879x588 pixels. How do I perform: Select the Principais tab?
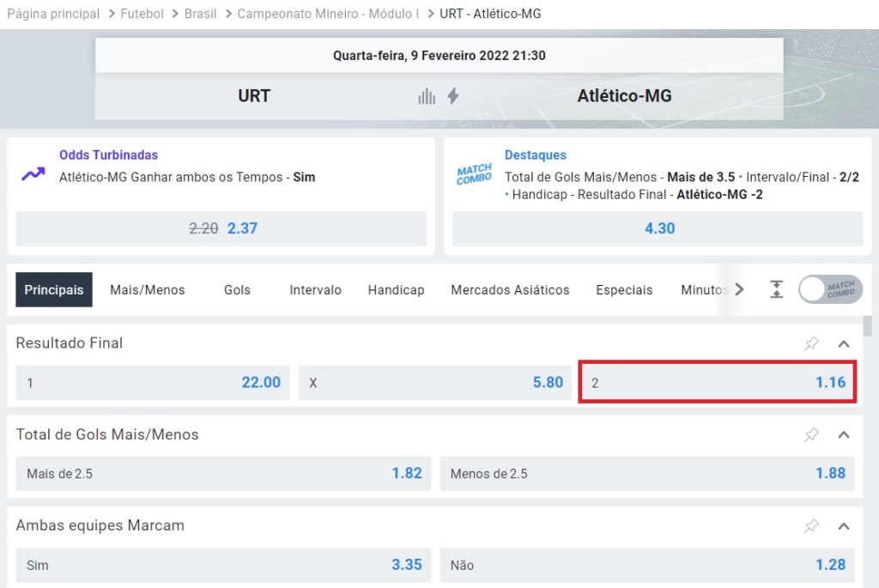[x=54, y=290]
